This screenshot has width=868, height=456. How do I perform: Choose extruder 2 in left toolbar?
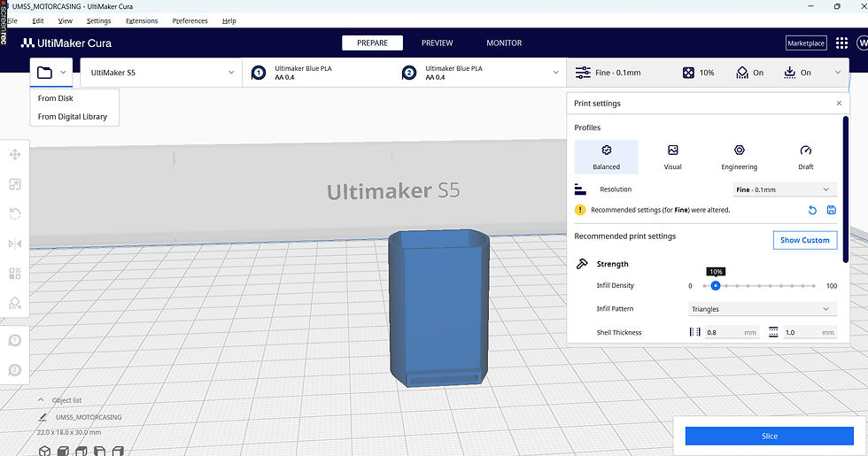15,370
